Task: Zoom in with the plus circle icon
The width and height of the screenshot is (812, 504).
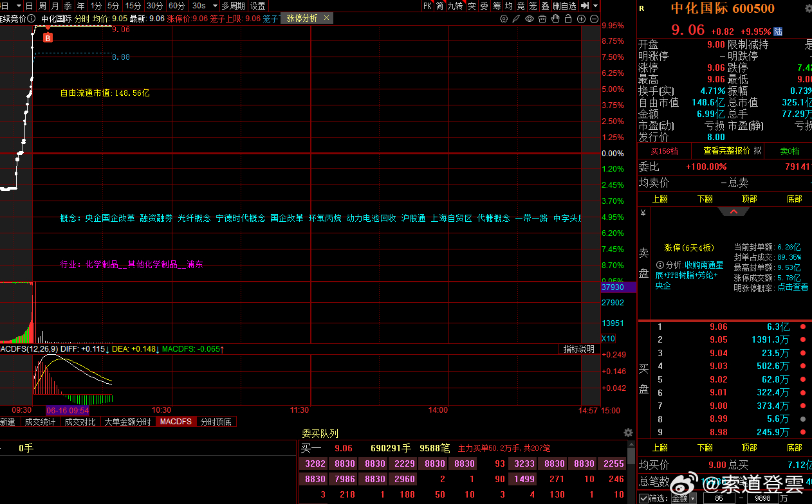Action: tap(581, 19)
